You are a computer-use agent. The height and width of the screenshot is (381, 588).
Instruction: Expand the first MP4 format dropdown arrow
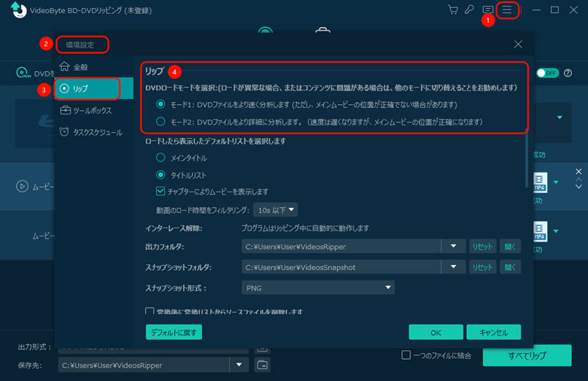(556, 182)
